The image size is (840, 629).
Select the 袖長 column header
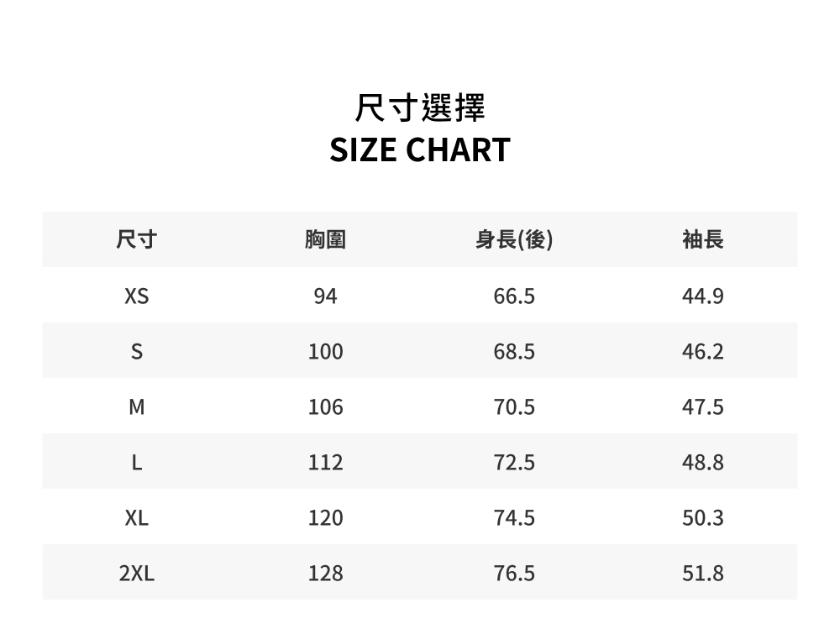tap(703, 239)
